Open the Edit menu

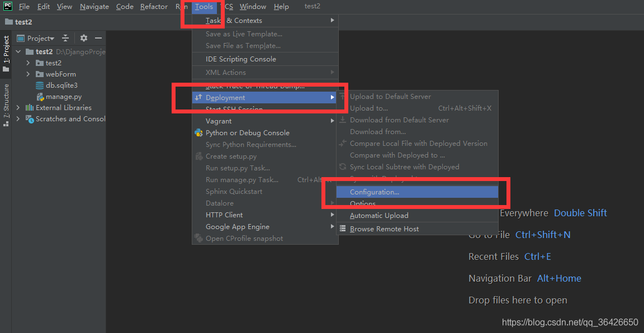pos(42,7)
